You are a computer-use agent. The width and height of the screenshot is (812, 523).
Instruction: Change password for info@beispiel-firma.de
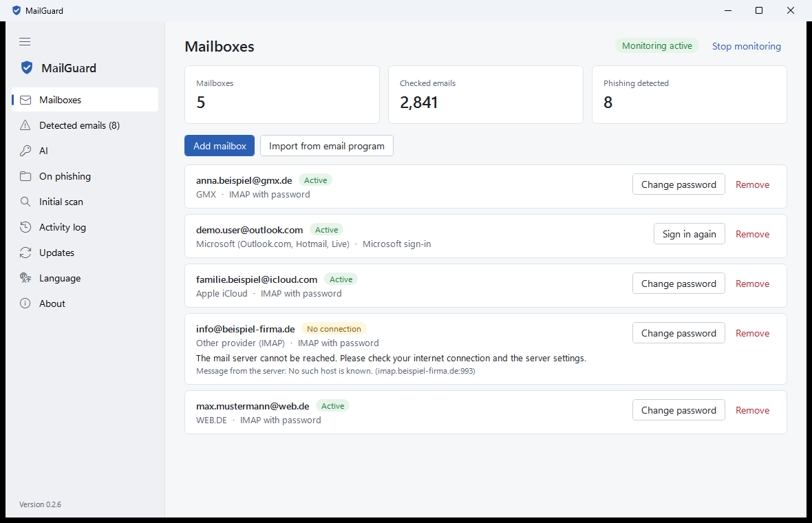tap(679, 334)
